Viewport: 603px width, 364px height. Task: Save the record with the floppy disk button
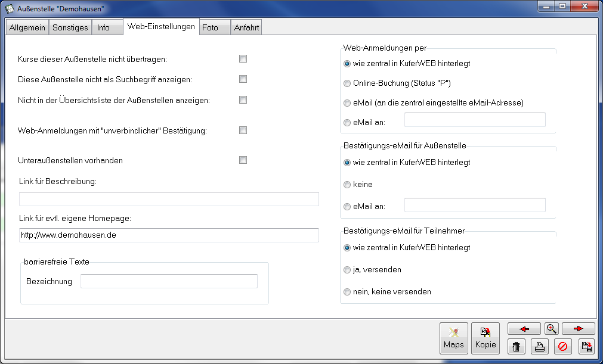click(586, 346)
